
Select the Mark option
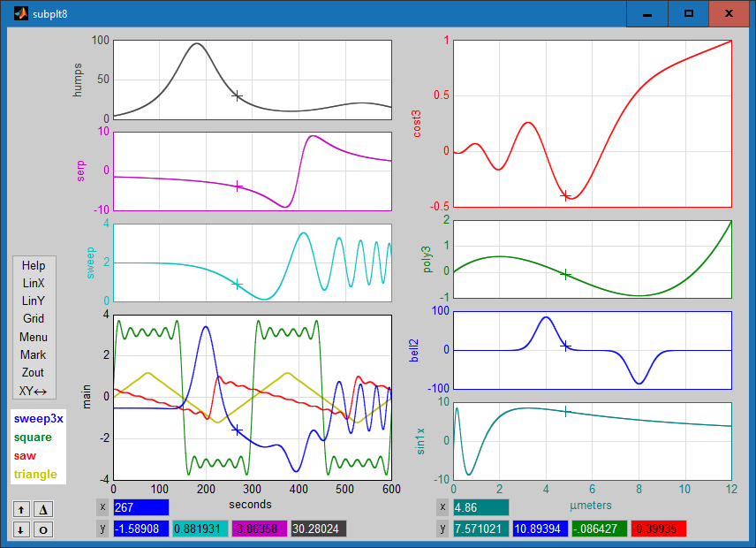click(34, 355)
